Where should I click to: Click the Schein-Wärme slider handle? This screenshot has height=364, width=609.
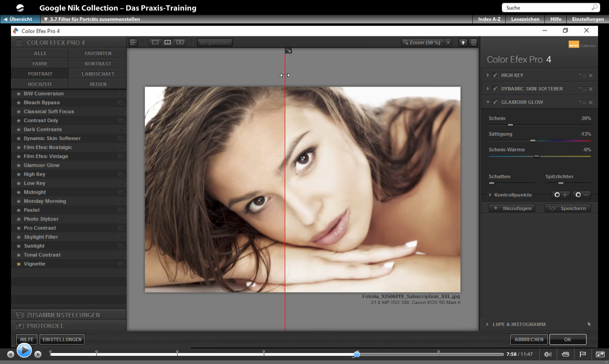pos(536,156)
